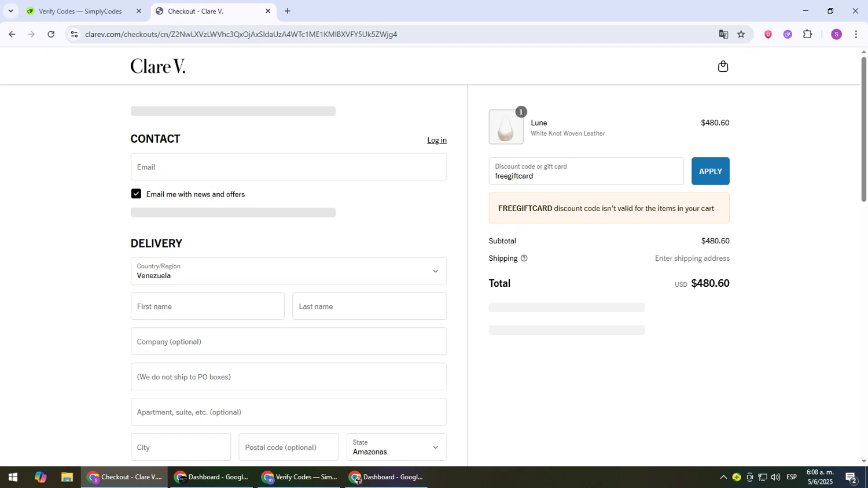
Task: Click the browser address bar URL
Action: coord(241,35)
